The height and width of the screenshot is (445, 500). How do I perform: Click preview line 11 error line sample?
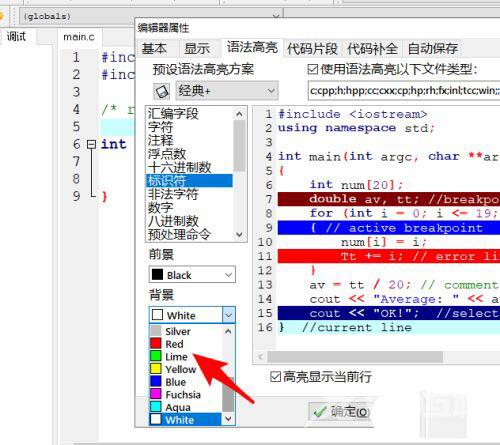click(389, 256)
